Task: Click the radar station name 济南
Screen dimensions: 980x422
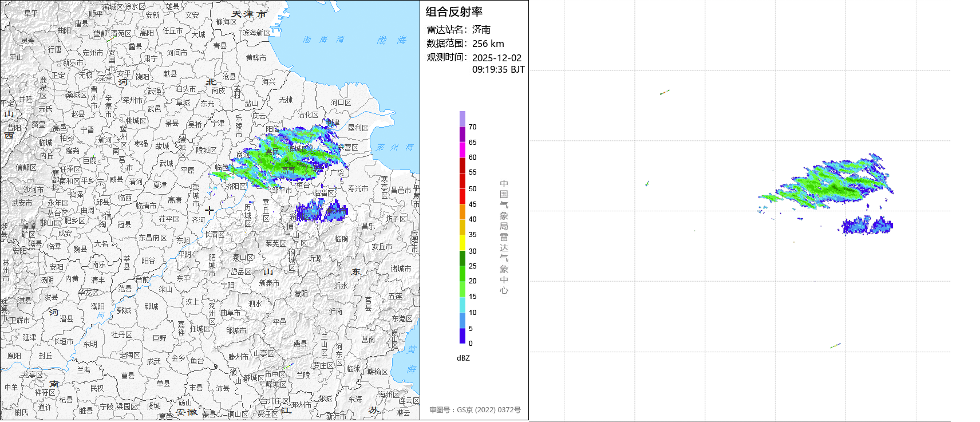Action: coord(481,30)
